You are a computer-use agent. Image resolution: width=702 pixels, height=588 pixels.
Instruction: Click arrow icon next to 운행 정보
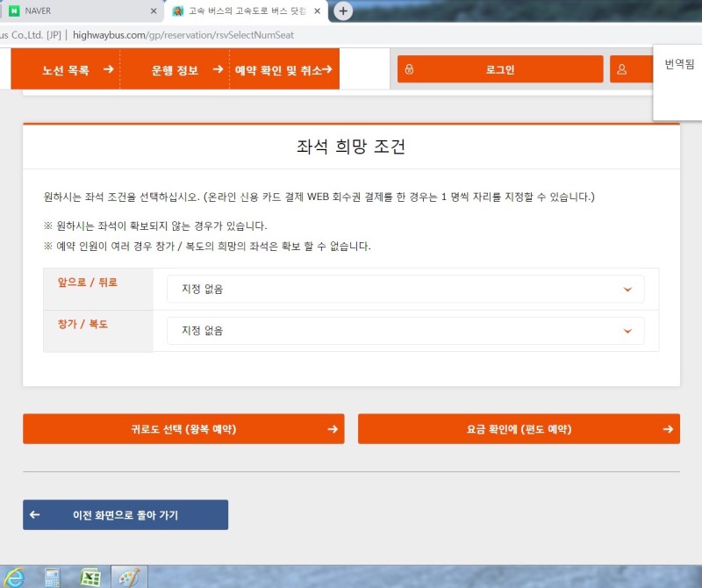pyautogui.click(x=218, y=69)
